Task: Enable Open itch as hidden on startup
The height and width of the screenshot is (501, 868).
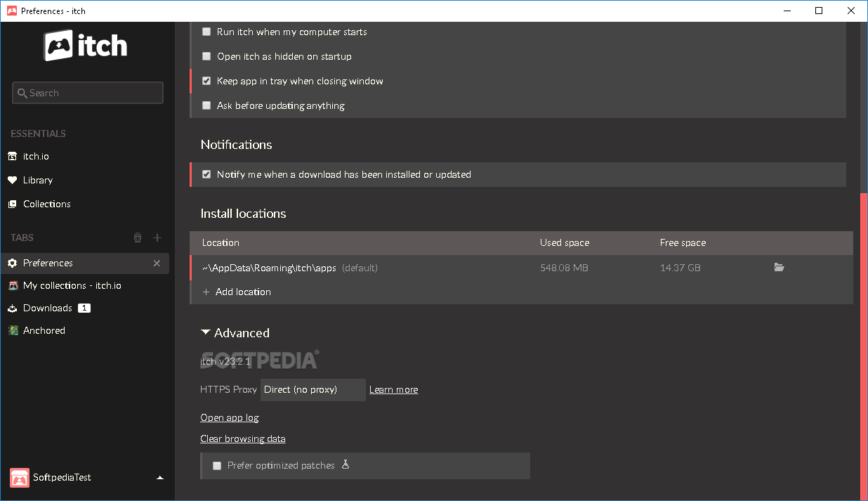Action: [x=206, y=56]
